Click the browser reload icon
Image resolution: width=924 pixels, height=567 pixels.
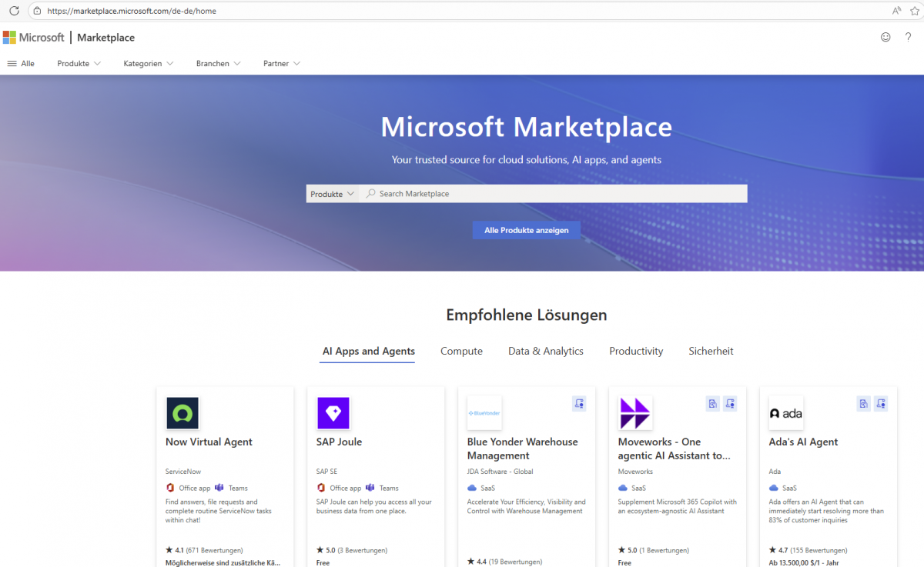(14, 11)
